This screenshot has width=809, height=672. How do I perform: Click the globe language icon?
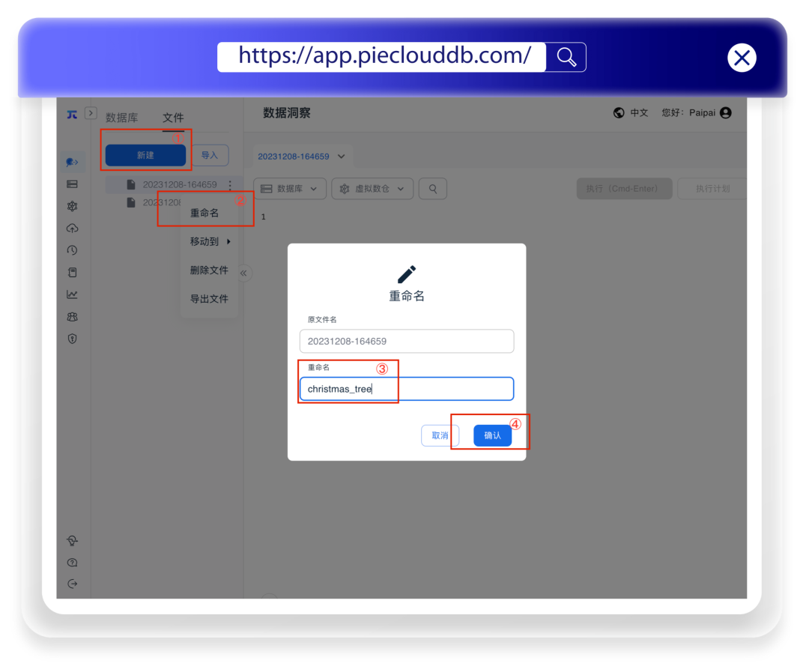tap(619, 113)
